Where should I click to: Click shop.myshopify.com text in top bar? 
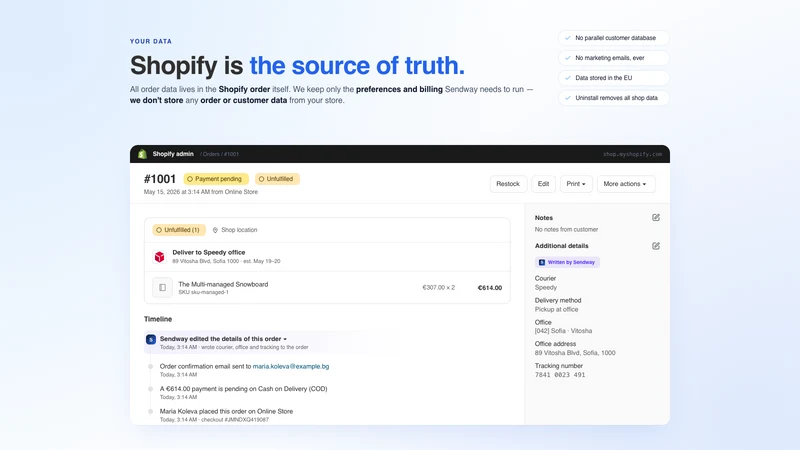coord(632,154)
